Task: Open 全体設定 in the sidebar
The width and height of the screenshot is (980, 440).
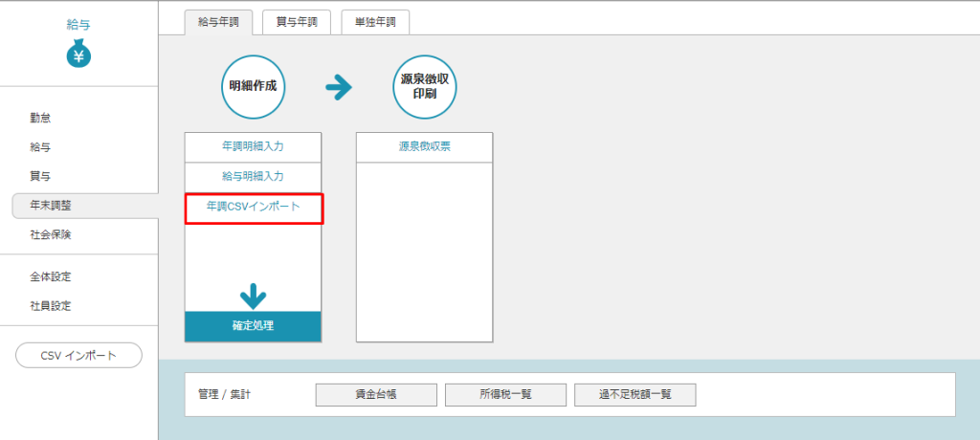Action: [x=51, y=276]
